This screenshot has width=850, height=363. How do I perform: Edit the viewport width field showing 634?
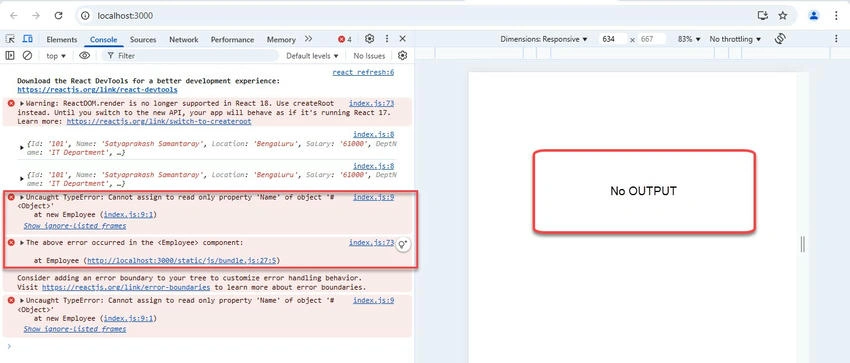pyautogui.click(x=613, y=40)
